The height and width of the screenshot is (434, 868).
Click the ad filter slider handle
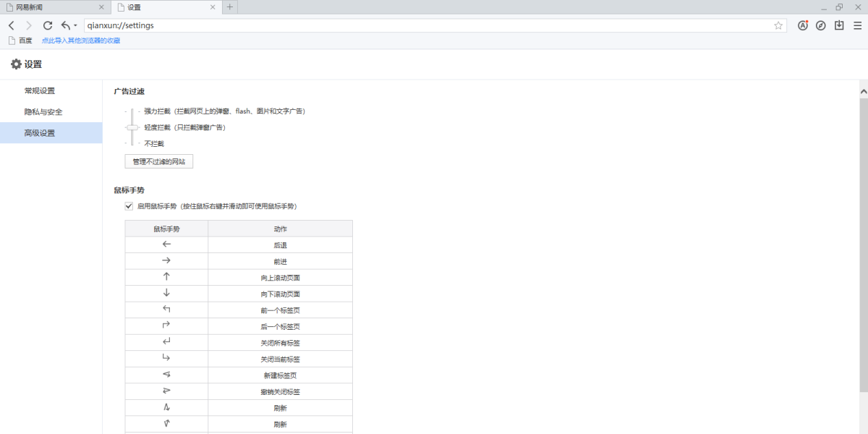[132, 127]
